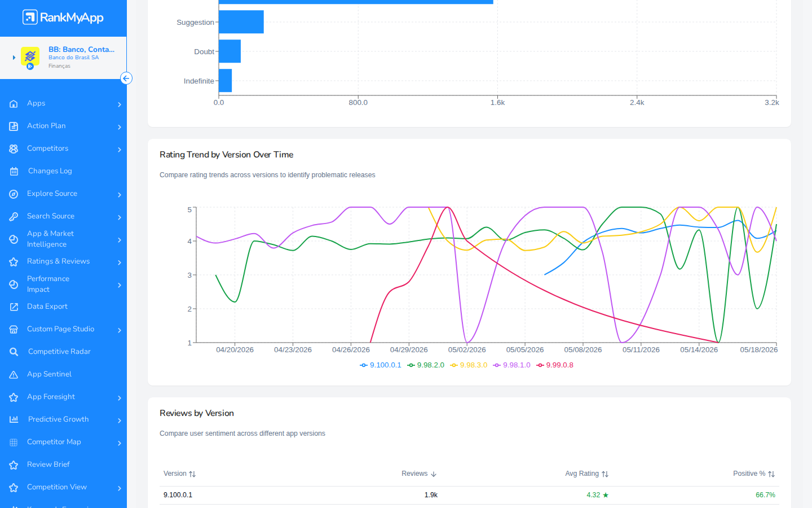Click the Suggestion bar in the chart
The height and width of the screenshot is (508, 812).
241,22
